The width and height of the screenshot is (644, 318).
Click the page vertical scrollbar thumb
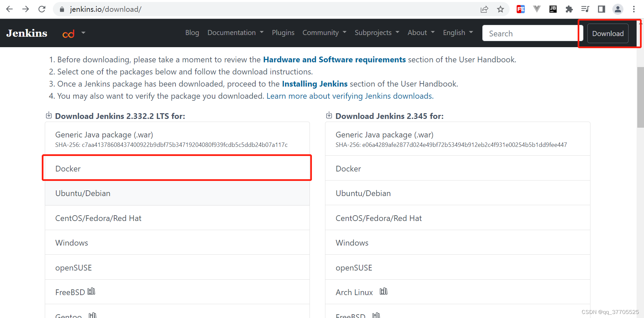point(640,97)
